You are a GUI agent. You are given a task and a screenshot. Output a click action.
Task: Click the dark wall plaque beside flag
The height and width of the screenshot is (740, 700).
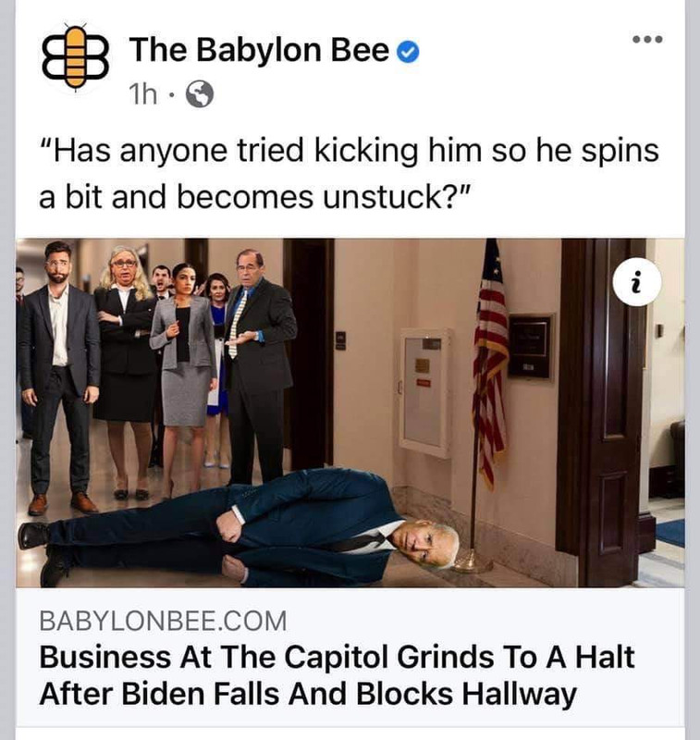(x=531, y=345)
